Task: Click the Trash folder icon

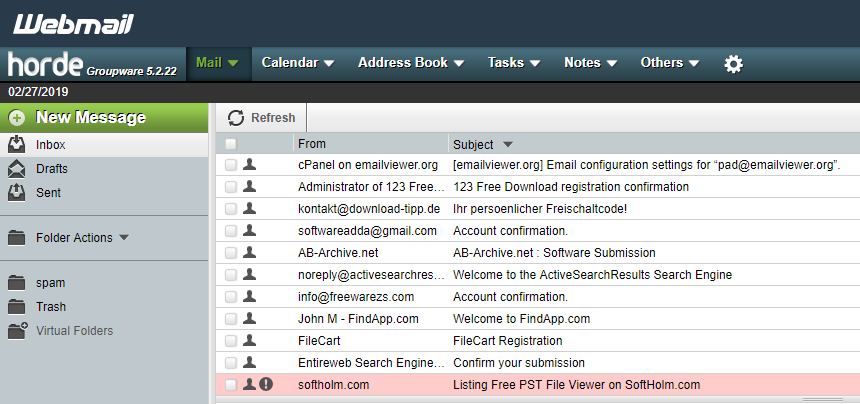Action: (16, 307)
